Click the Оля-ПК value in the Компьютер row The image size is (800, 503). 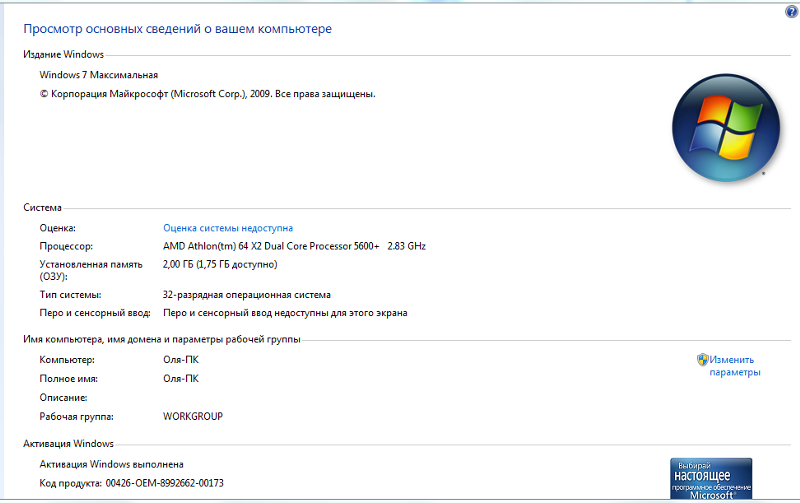pyautogui.click(x=180, y=360)
